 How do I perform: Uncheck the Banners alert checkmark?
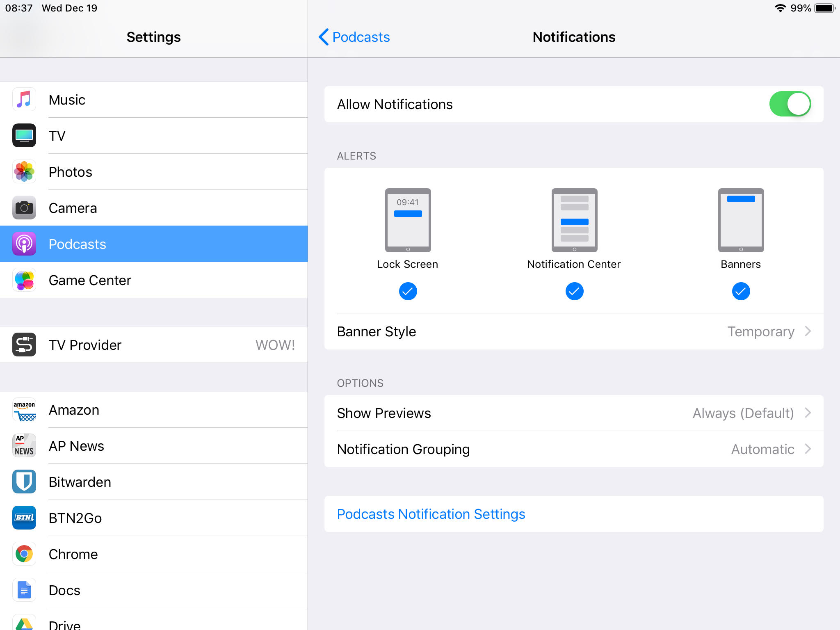[741, 291]
